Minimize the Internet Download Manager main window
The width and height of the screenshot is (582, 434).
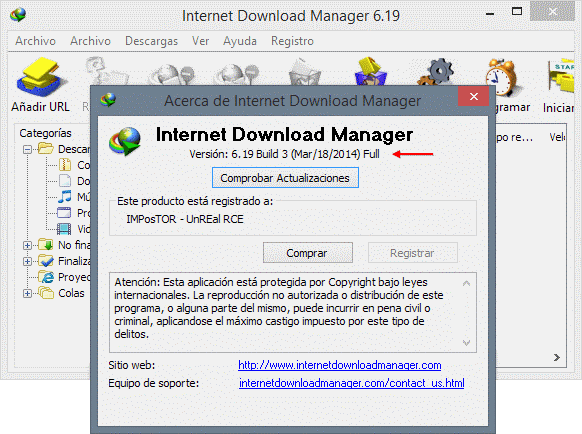coord(490,14)
